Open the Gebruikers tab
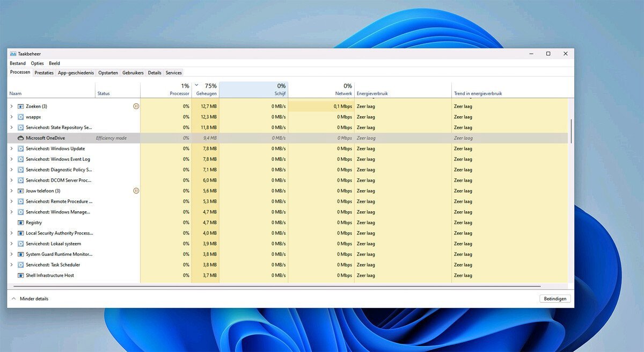 pos(133,73)
